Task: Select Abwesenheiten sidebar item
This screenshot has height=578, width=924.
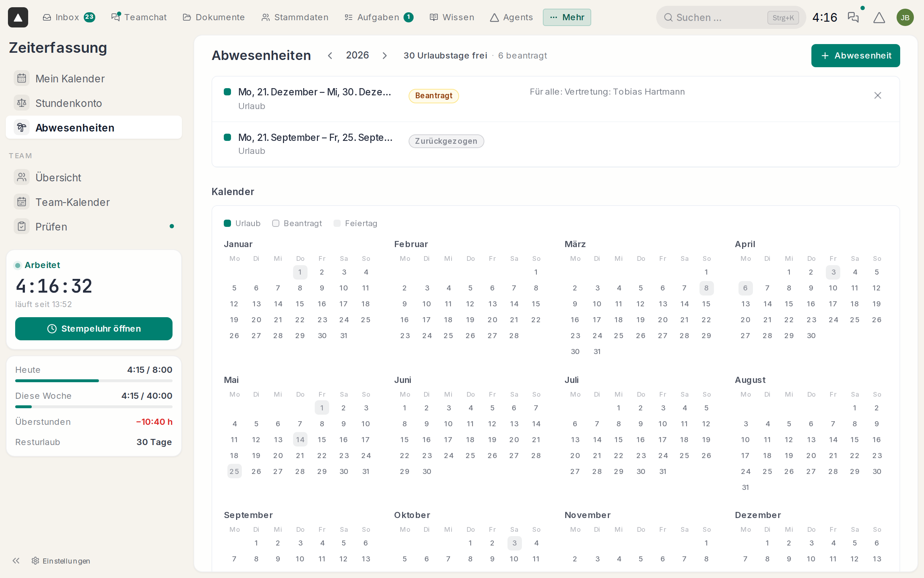Action: tap(94, 127)
